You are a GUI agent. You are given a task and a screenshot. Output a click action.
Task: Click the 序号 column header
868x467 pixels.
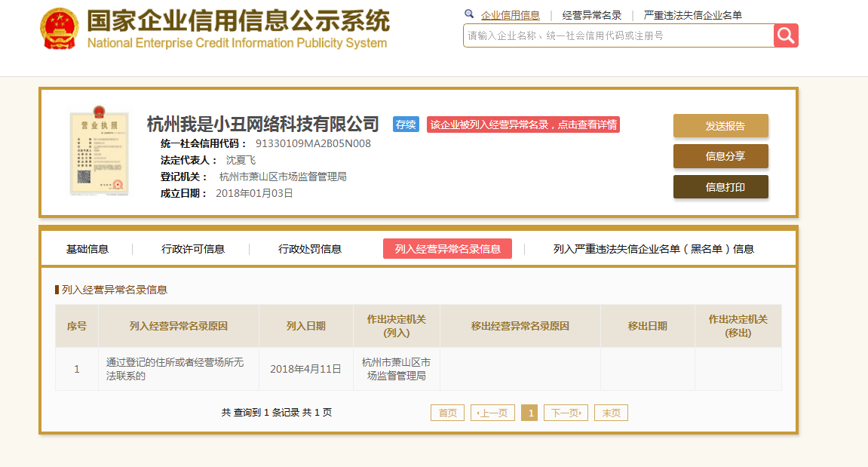[x=77, y=326]
